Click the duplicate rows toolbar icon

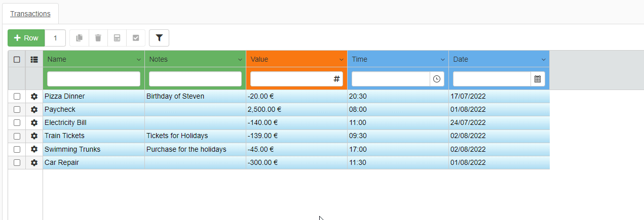pos(79,38)
